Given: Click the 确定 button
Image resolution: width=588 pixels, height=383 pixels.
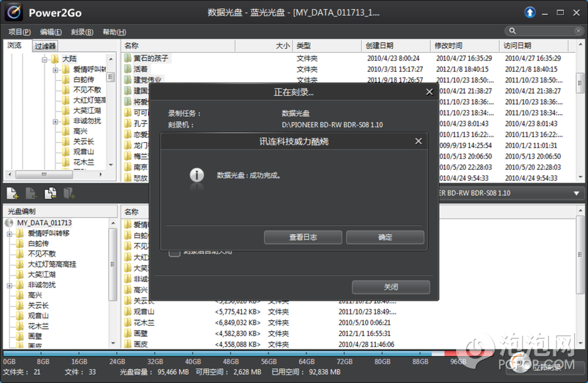Looking at the screenshot, I should point(385,237).
